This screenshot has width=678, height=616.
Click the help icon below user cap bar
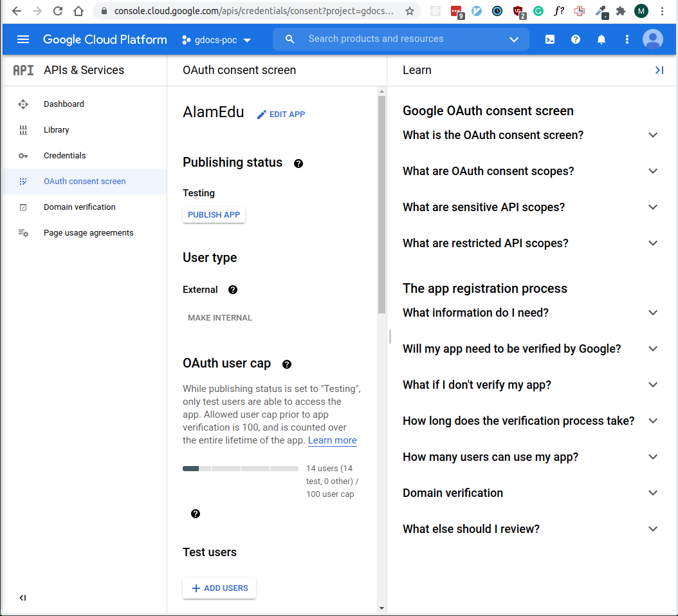coord(196,514)
